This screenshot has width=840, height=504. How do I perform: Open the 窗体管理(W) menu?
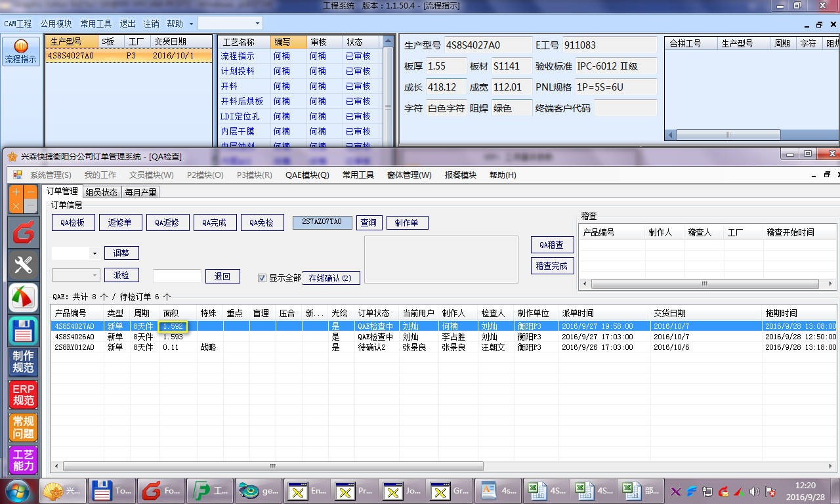pos(409,175)
